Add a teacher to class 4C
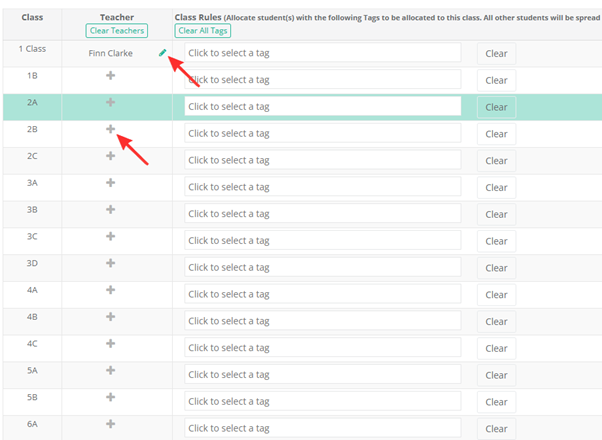 (111, 343)
